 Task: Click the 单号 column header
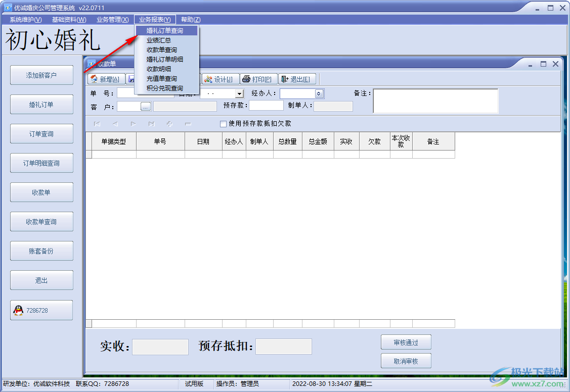point(160,141)
